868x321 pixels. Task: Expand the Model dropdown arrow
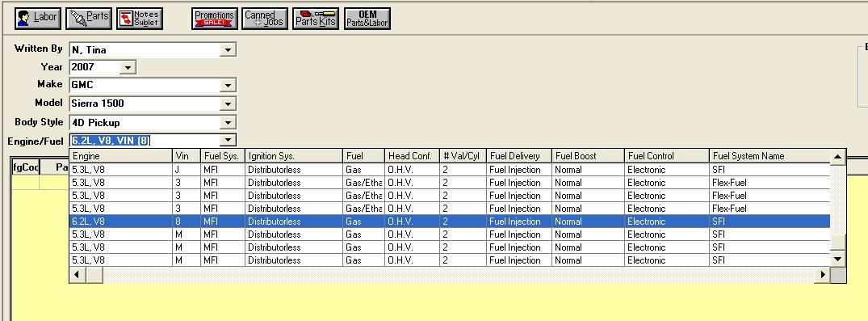click(x=228, y=103)
